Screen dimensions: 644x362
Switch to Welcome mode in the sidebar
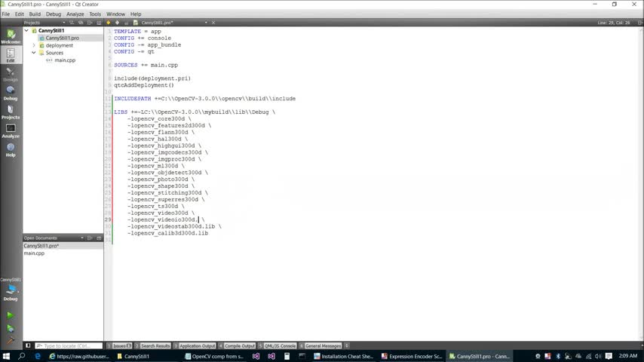coord(11,36)
